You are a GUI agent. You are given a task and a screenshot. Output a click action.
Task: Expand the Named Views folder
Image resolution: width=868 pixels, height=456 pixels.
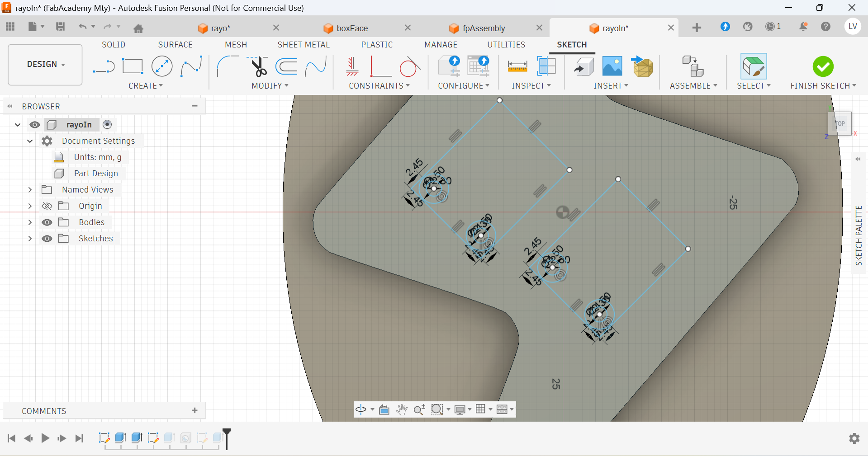click(30, 190)
